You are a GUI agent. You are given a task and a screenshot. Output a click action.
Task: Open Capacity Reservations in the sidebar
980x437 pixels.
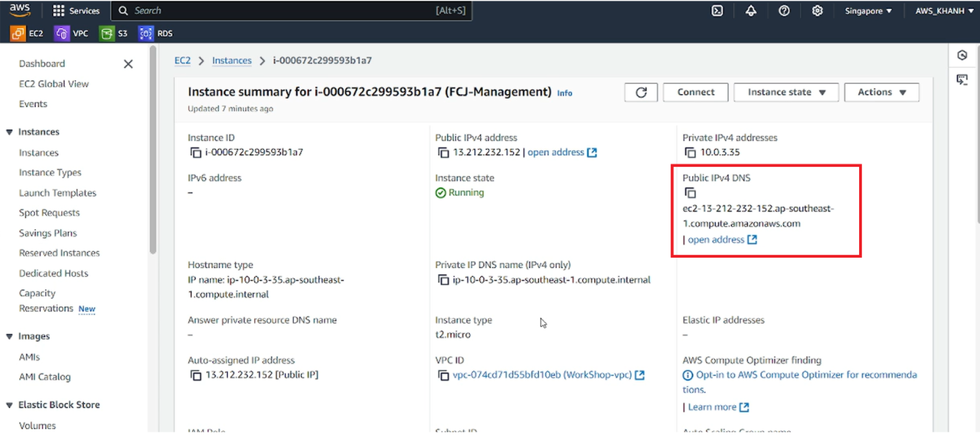(x=46, y=301)
